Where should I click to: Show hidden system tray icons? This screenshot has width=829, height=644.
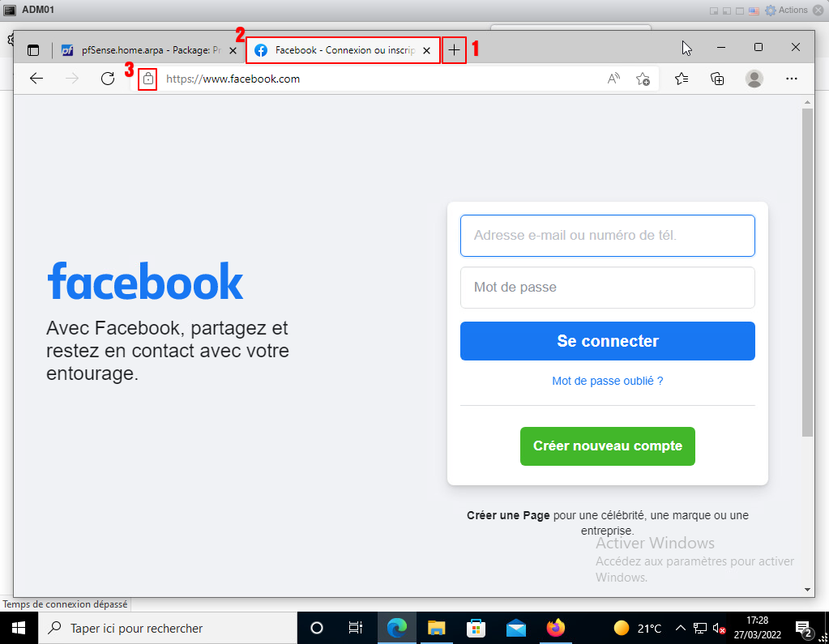680,628
